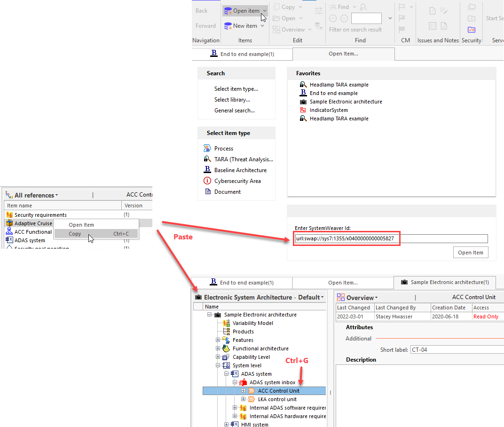
Task: Collapse the System level tree node
Action: pos(218,365)
